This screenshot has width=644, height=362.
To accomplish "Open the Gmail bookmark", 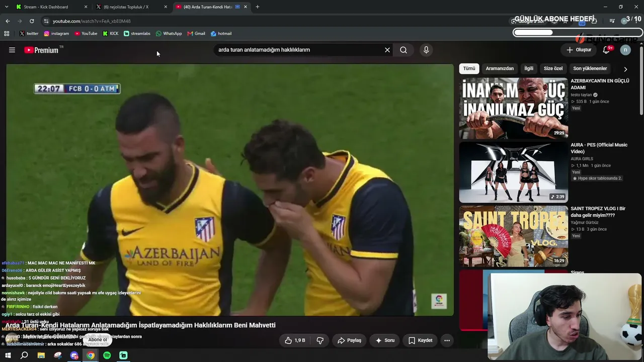I will pos(196,34).
